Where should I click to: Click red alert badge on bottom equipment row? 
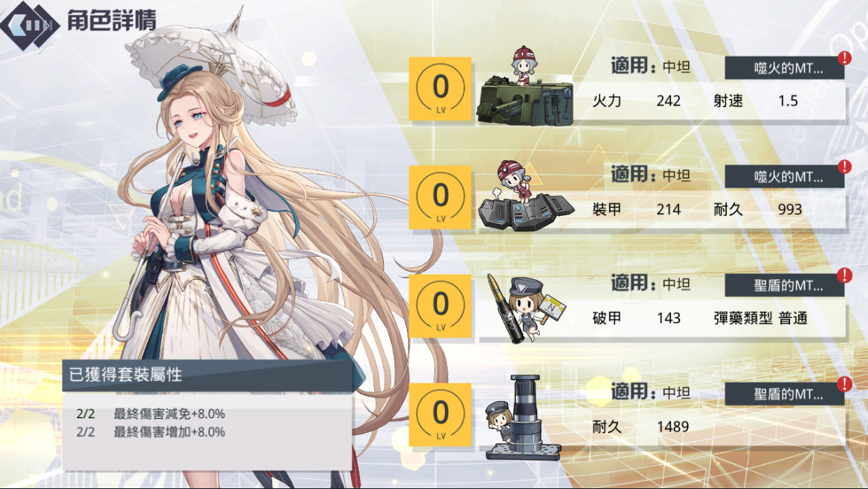pos(844,383)
